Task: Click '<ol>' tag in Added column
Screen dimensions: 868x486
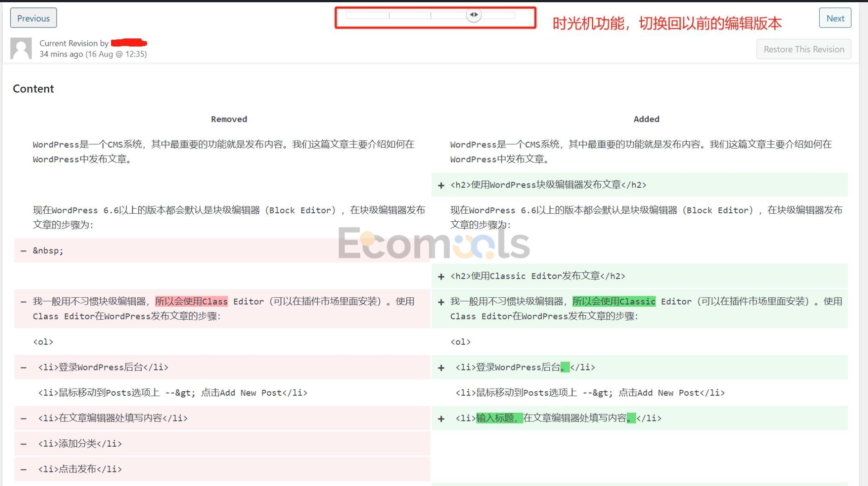Action: (460, 342)
